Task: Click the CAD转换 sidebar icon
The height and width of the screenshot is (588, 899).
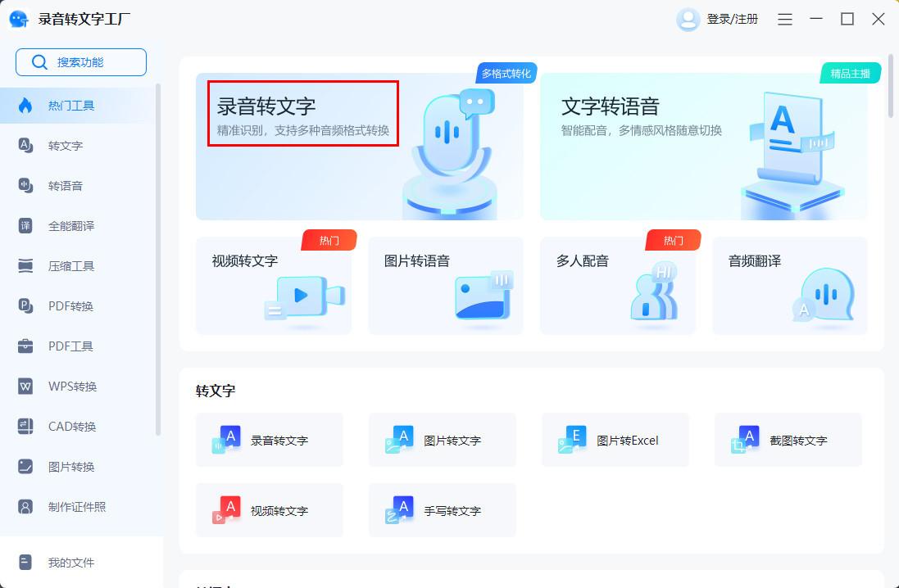Action: click(x=25, y=427)
